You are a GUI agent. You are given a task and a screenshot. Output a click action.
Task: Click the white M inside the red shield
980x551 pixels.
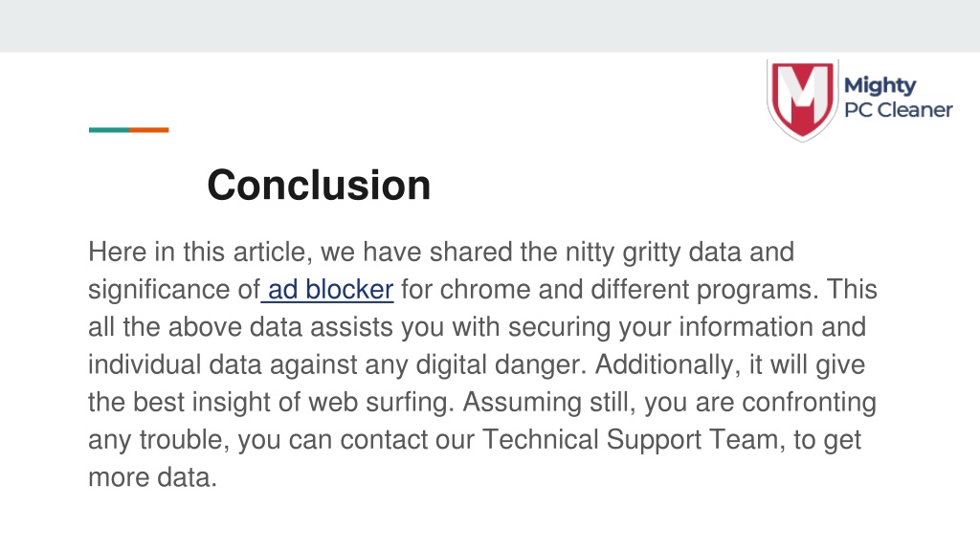(803, 95)
